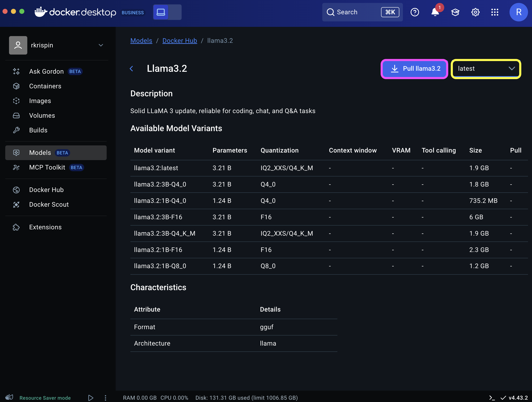Resume engine with the play button
The image size is (532, 402).
(91, 398)
